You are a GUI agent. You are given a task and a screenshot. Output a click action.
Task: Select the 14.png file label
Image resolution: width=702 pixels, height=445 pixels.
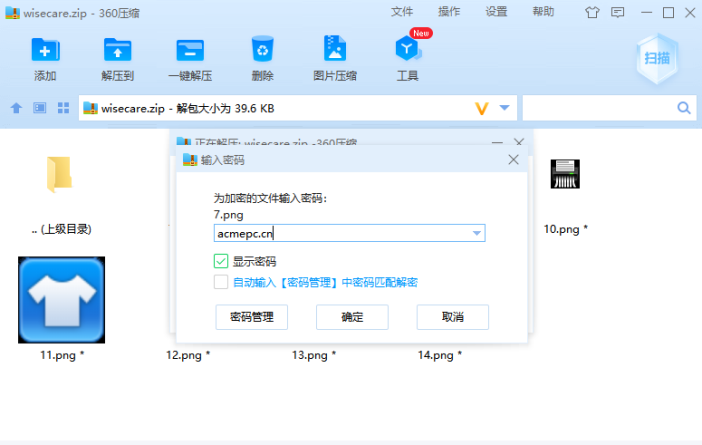440,355
